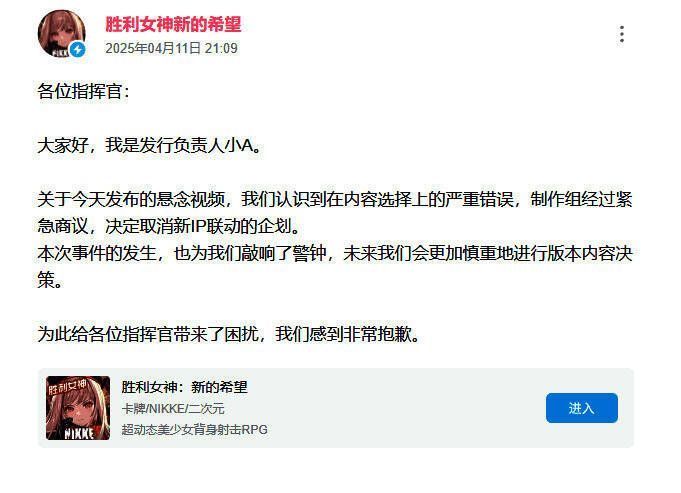This screenshot has height=493, width=681.
Task: Open the three-dot more options menu
Action: click(621, 34)
